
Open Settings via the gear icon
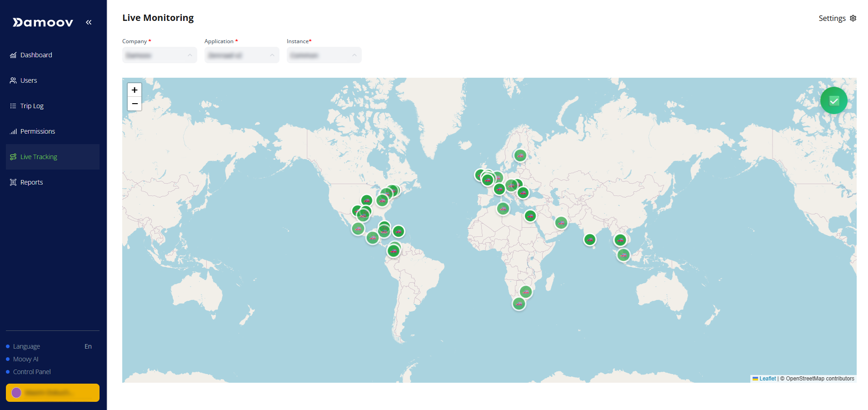tap(853, 18)
